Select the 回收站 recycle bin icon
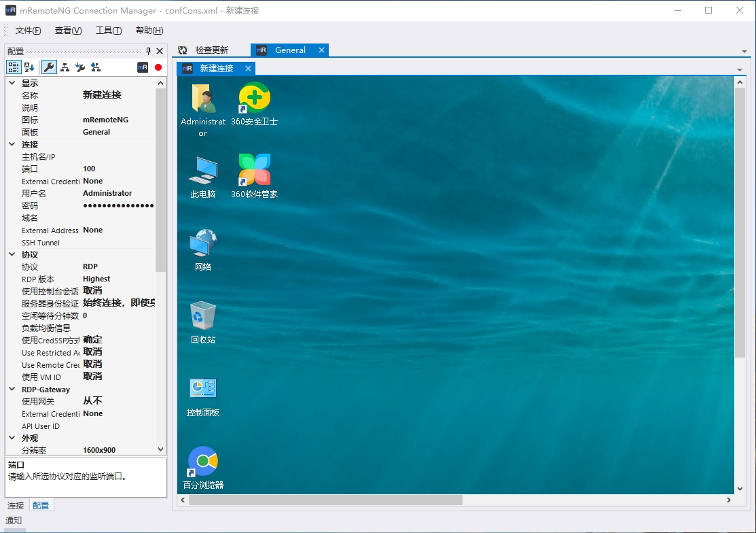The image size is (756, 533). (x=203, y=322)
